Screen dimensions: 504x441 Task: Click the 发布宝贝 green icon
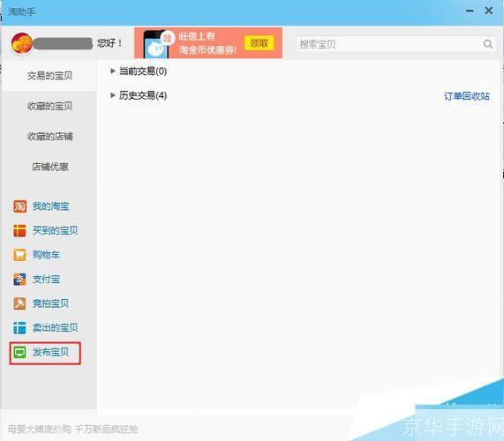[19, 352]
